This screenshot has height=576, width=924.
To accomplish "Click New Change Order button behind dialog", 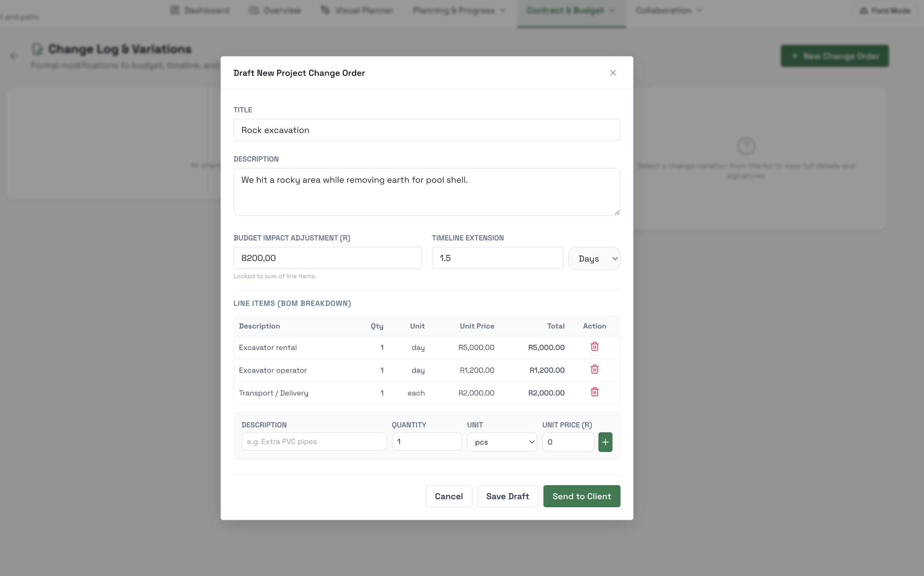I will [835, 56].
